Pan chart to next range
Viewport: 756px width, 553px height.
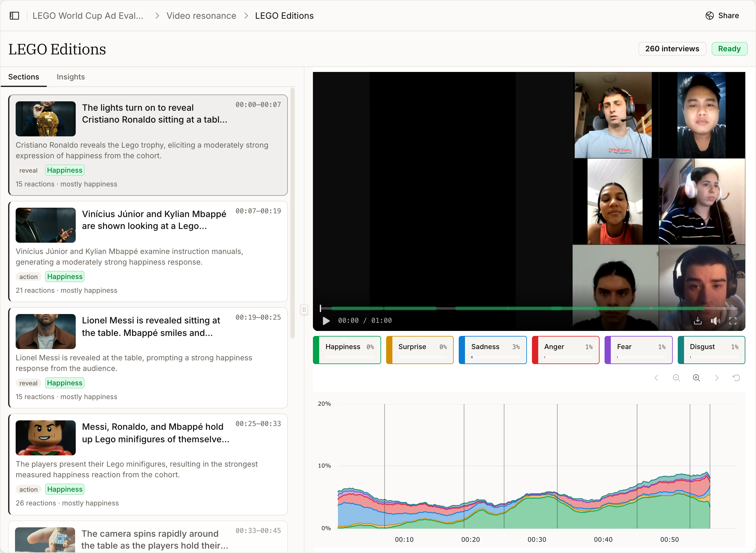click(x=717, y=378)
